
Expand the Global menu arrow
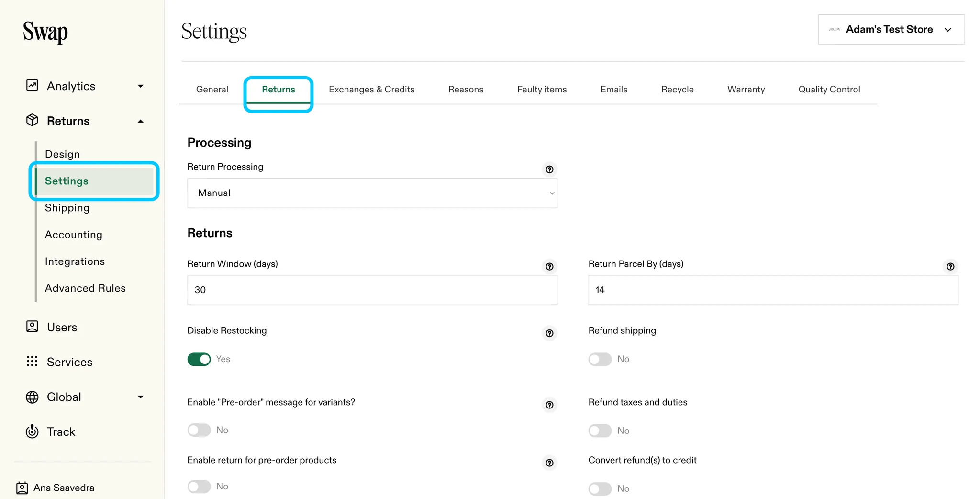point(141,397)
